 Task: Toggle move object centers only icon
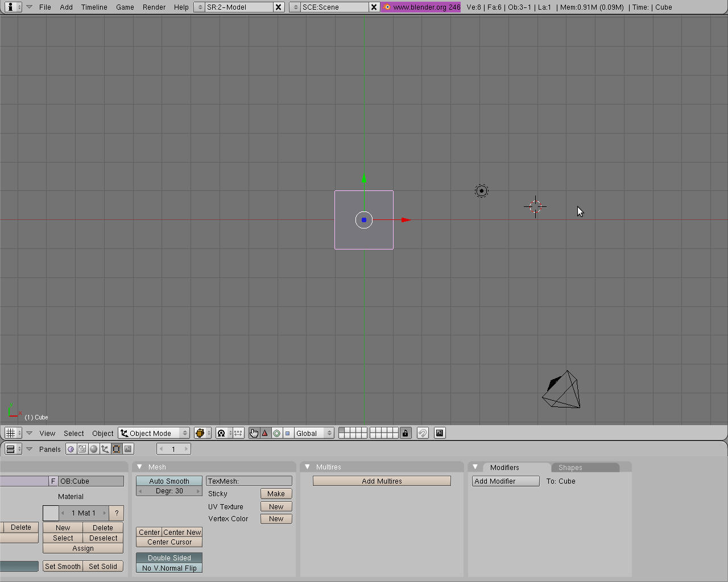[x=238, y=433]
